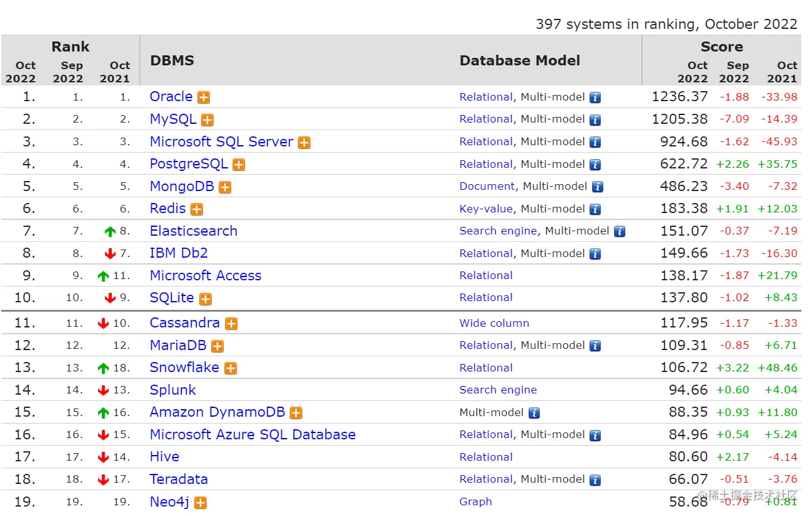812x516 pixels.
Task: Click the Key-value model link in Redis row
Action: tap(486, 209)
